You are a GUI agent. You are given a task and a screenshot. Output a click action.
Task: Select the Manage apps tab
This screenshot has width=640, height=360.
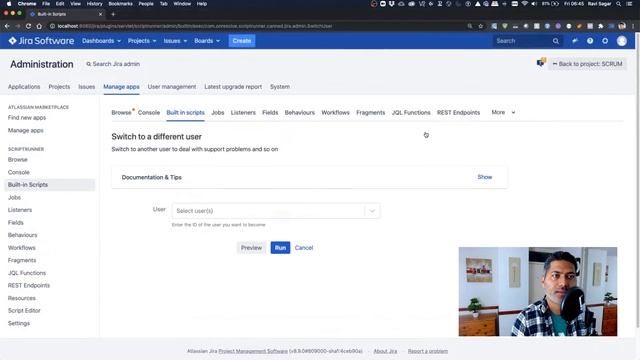pos(121,87)
